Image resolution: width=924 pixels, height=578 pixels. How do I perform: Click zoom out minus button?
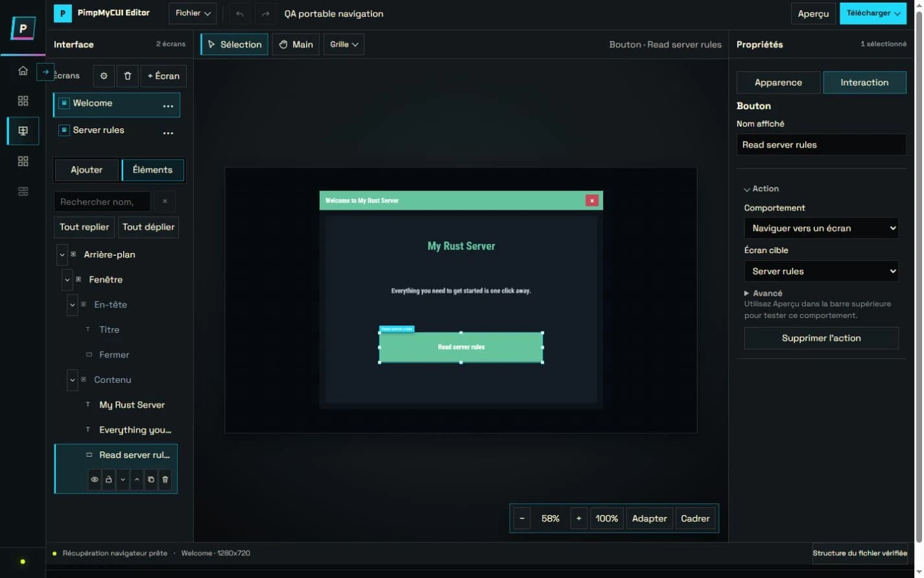coord(522,518)
